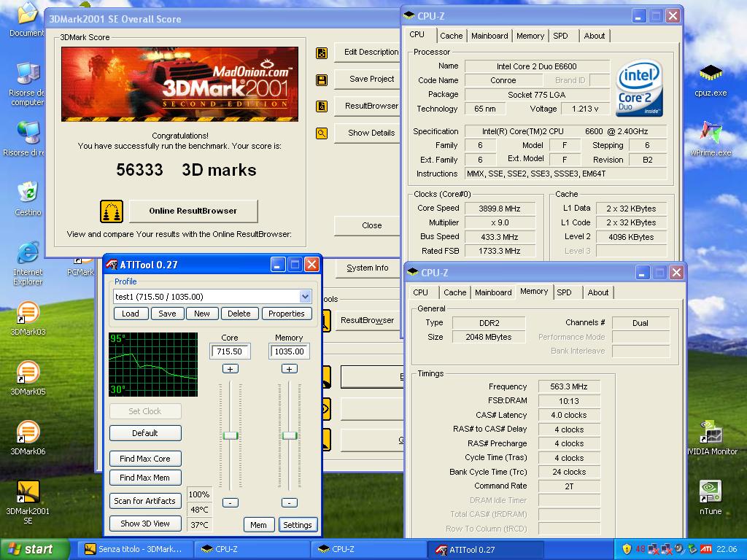Open Internet Explorer desktop icon
The width and height of the screenshot is (747, 560).
[x=28, y=253]
